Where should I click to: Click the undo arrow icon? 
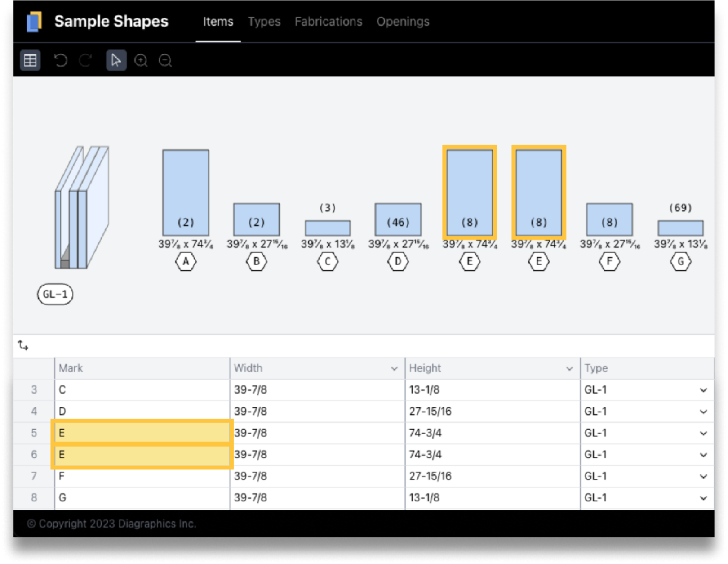tap(61, 60)
